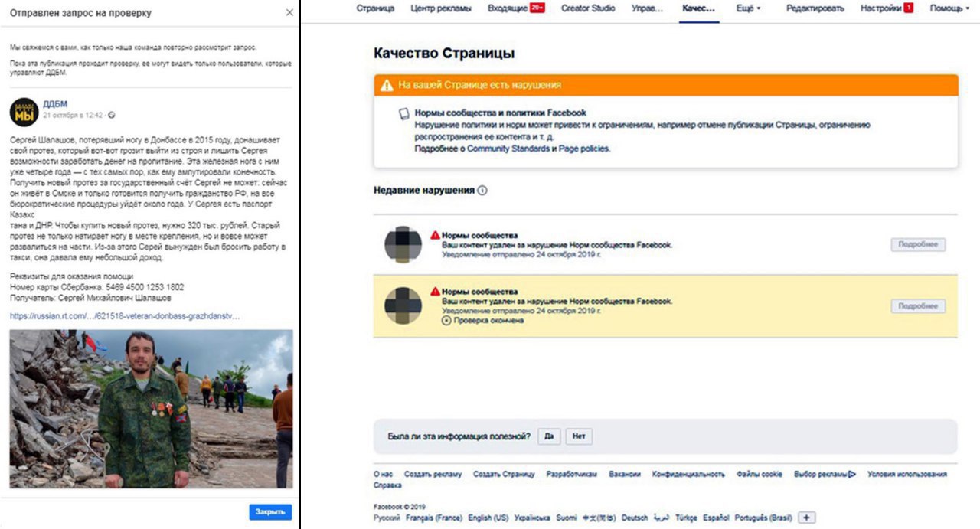Screen dimensions: 980x529
Task: Open the soldier photo in the post
Action: [x=151, y=409]
